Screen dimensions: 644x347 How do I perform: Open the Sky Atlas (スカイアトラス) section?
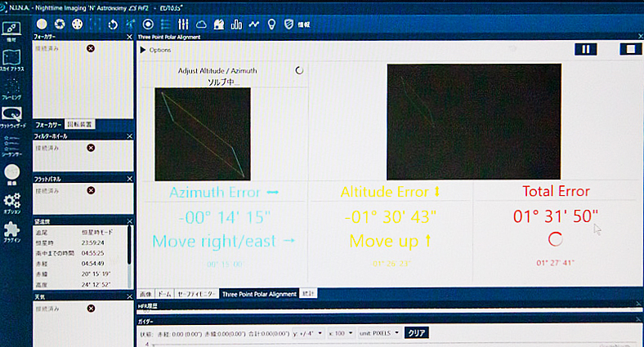tap(11, 60)
